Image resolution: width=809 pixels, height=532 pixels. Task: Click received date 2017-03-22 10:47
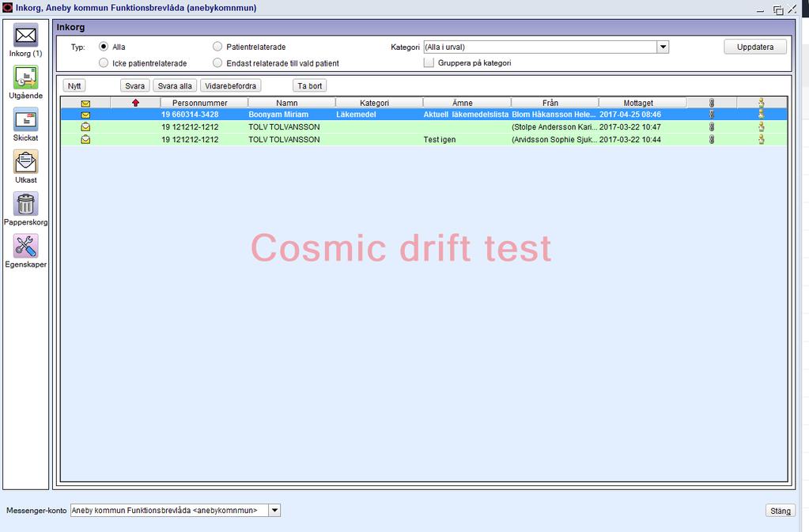point(630,126)
